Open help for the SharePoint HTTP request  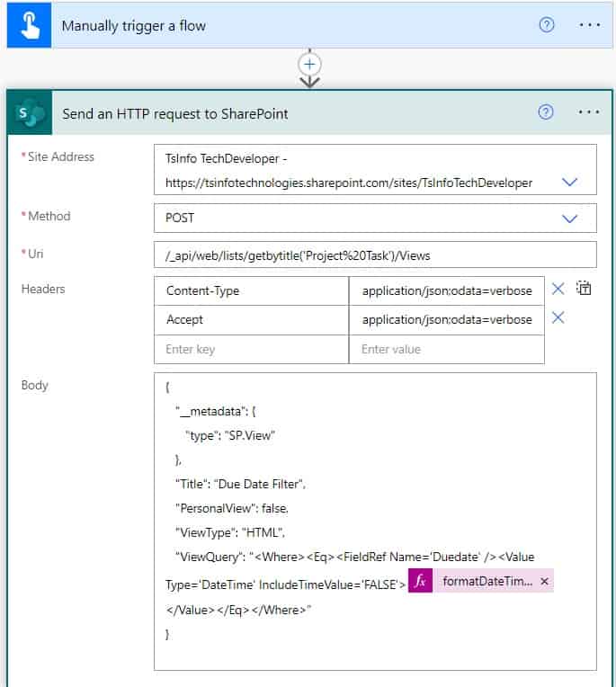coord(546,112)
